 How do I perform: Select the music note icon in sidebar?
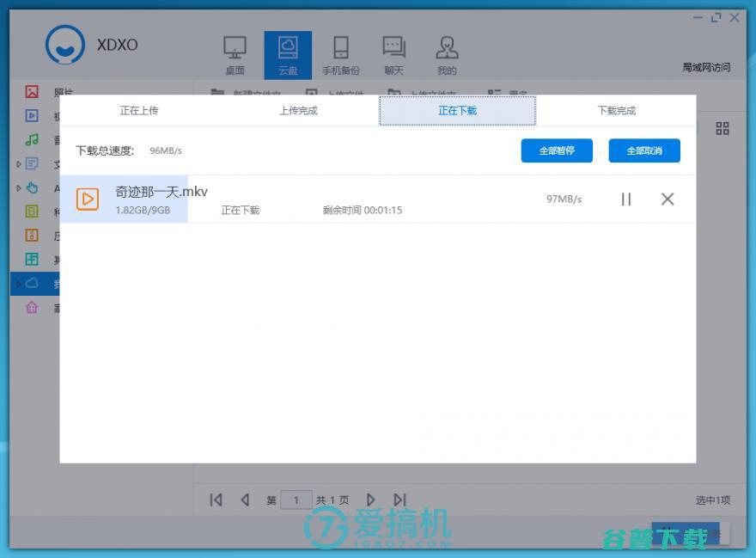pos(32,139)
